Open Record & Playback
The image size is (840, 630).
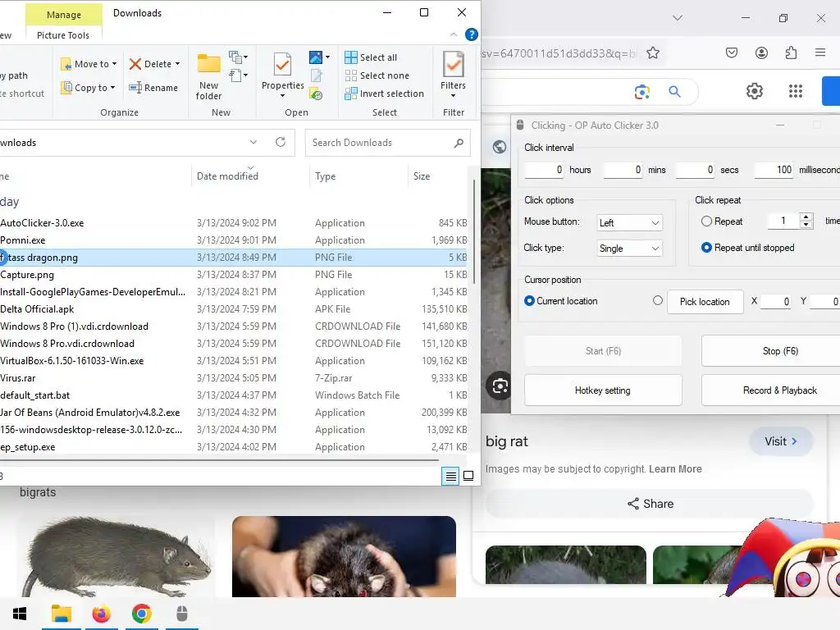[779, 390]
